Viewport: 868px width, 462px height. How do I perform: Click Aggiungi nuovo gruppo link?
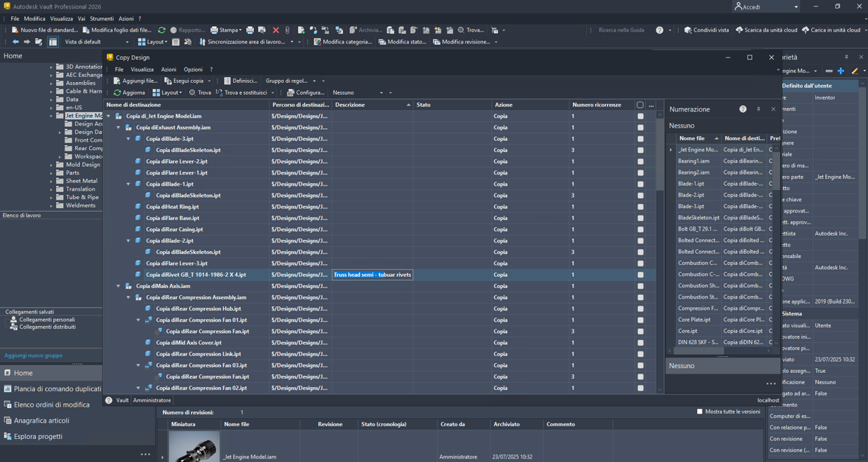33,355
